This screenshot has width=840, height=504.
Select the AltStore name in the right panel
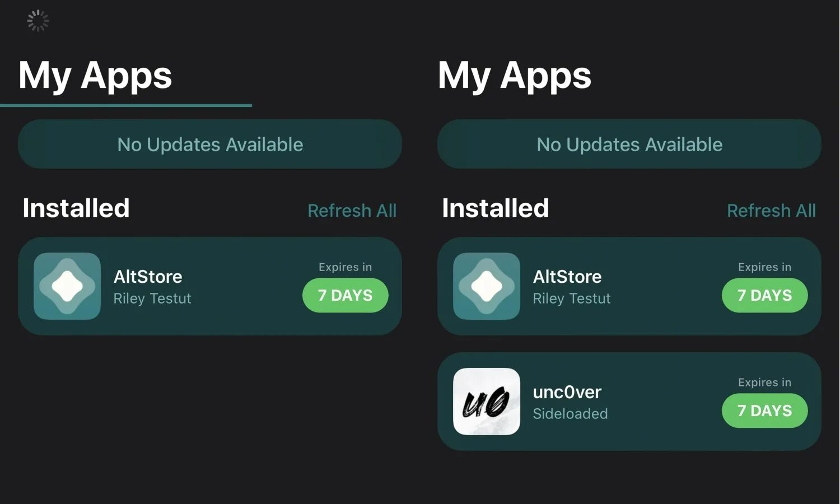[567, 277]
